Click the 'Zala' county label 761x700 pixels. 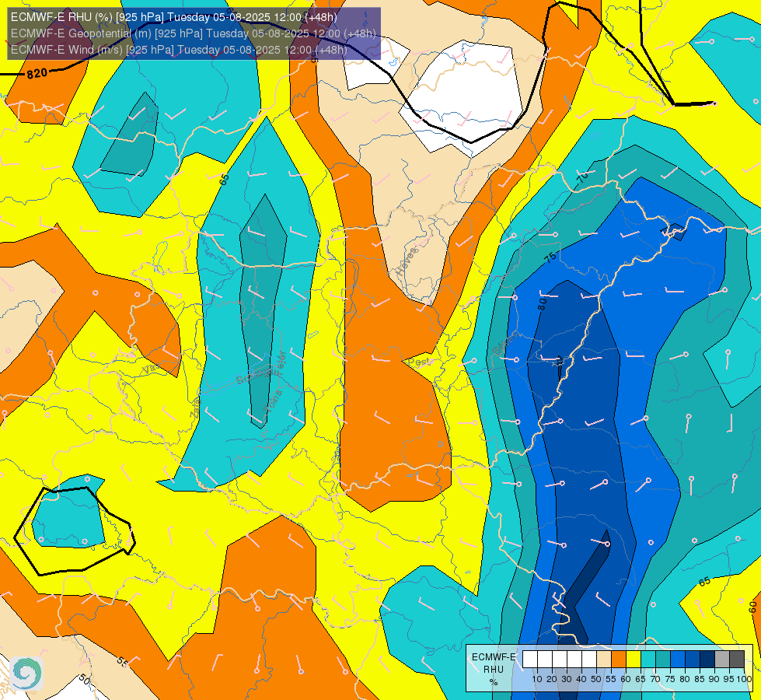click(x=195, y=410)
